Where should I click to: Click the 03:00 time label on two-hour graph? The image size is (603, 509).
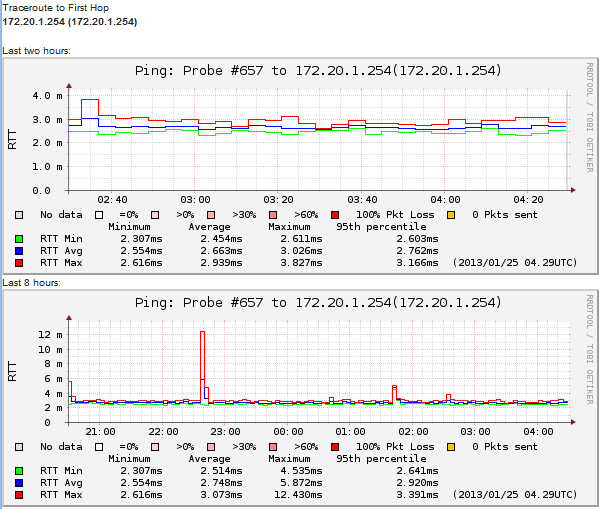pos(195,200)
